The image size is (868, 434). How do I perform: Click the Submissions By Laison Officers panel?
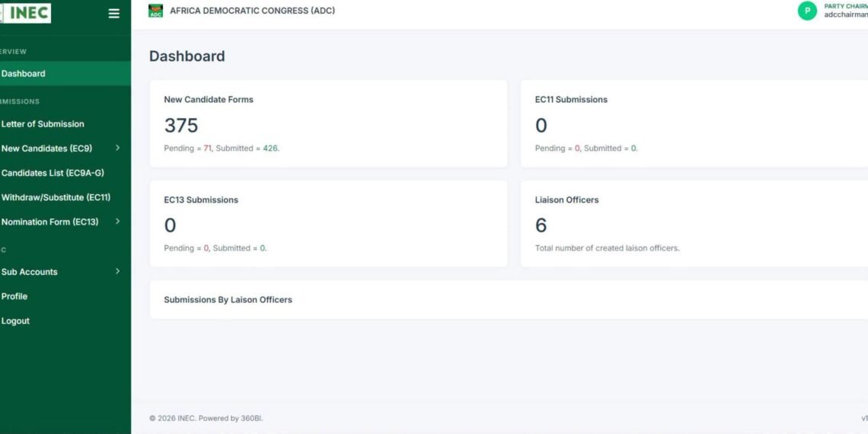[509, 299]
